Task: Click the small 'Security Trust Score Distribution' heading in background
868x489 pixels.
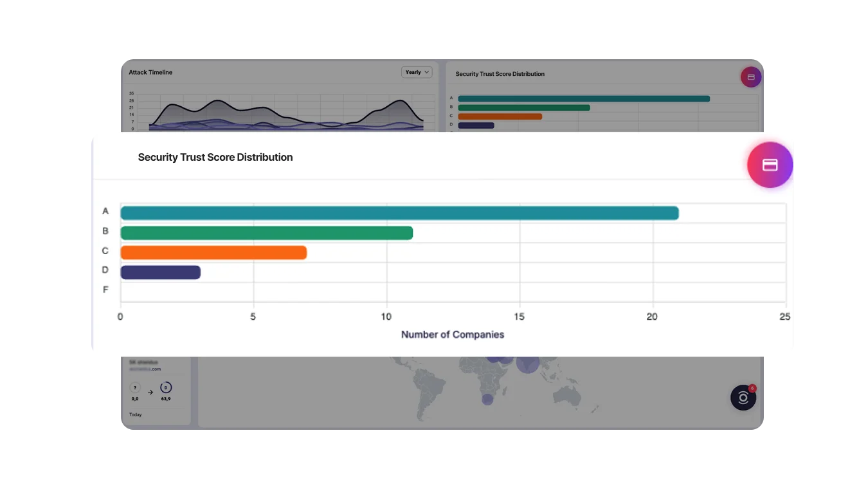Action: (500, 74)
